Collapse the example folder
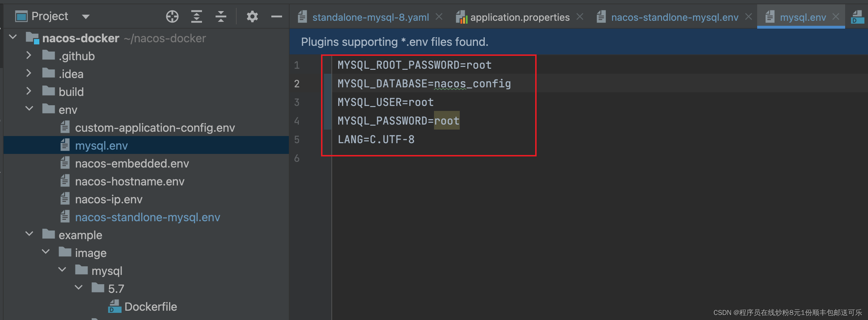Image resolution: width=868 pixels, height=320 pixels. (x=29, y=234)
